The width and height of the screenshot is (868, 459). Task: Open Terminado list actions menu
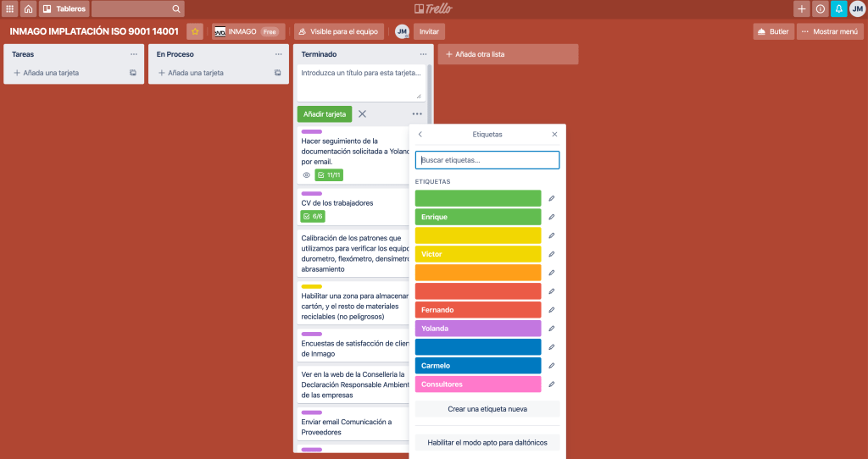pyautogui.click(x=424, y=54)
